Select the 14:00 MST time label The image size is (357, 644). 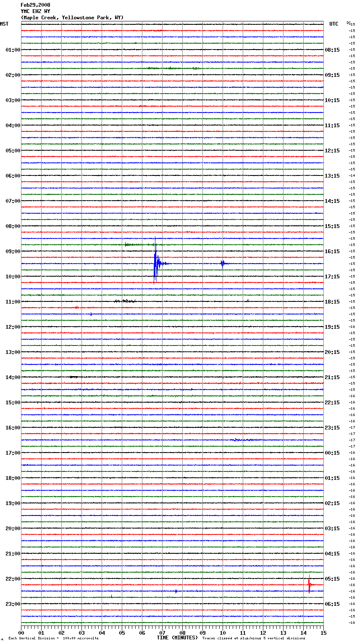13,377
